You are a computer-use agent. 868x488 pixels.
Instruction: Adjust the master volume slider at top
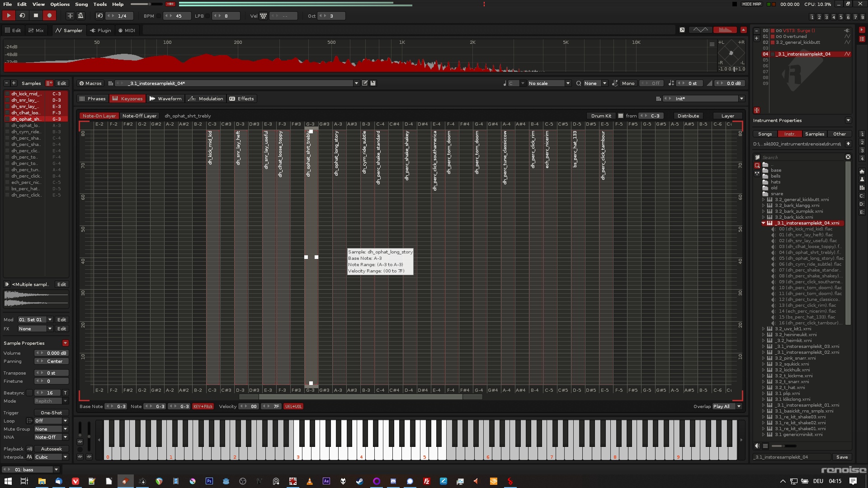click(x=146, y=4)
